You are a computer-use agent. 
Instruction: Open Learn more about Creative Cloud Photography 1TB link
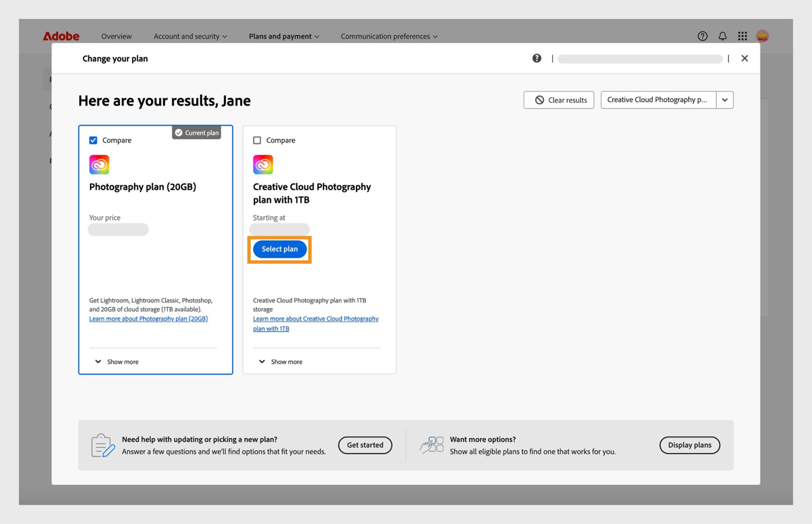tap(315, 324)
